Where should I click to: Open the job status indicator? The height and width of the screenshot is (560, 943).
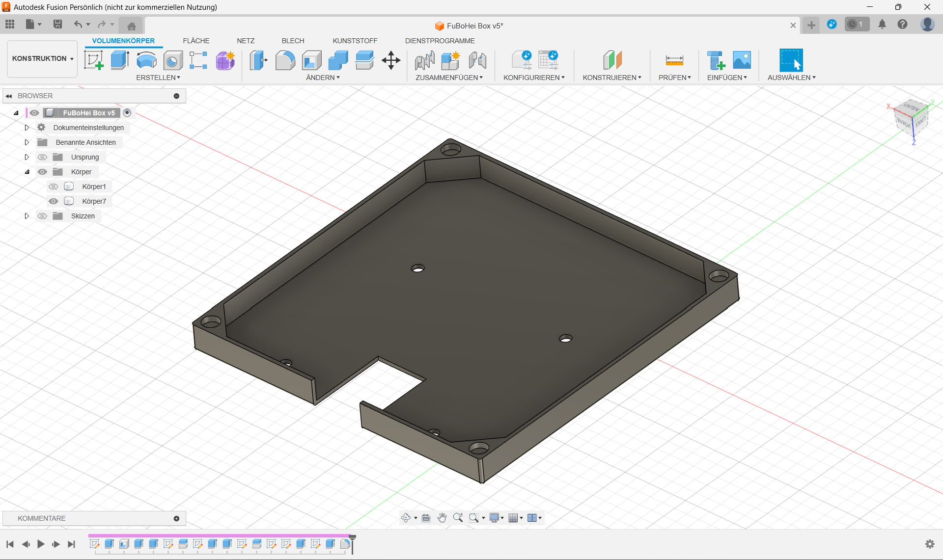point(857,24)
